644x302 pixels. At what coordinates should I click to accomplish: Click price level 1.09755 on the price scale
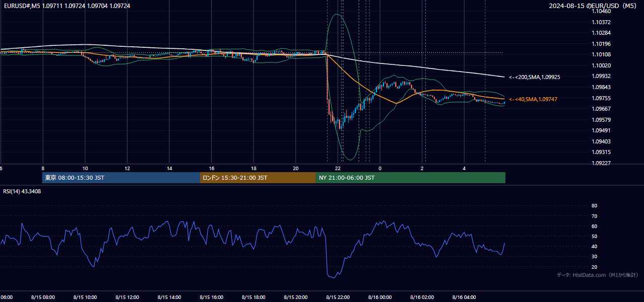pyautogui.click(x=601, y=98)
